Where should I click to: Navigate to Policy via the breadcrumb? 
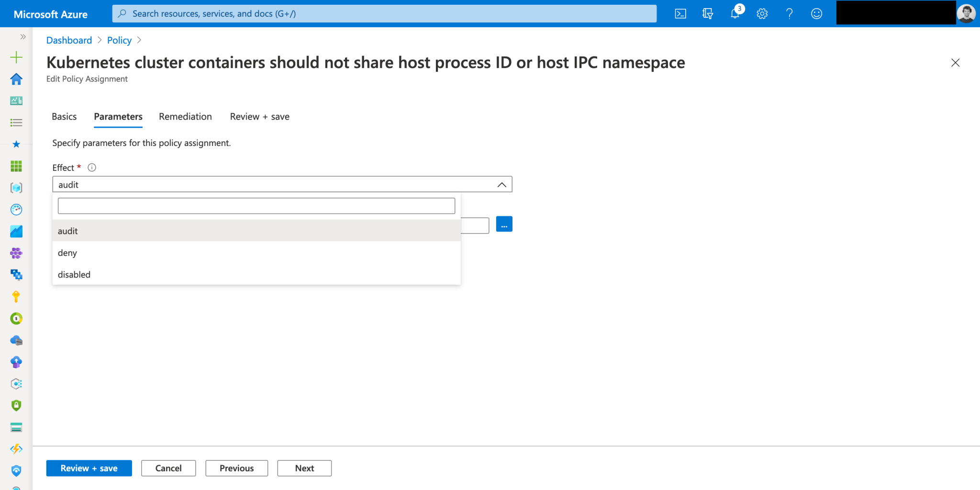tap(119, 40)
